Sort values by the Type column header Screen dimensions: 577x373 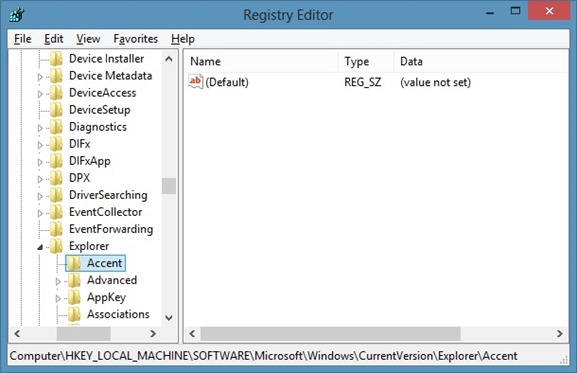366,61
